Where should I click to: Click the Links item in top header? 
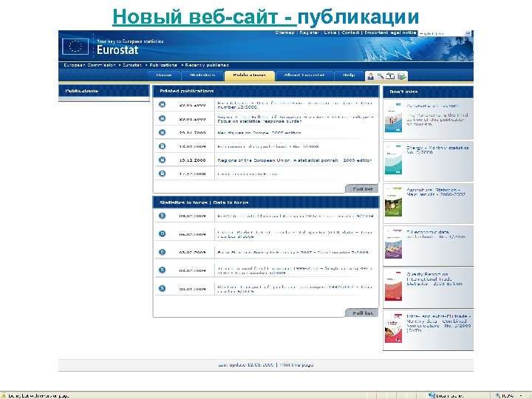[x=330, y=33]
